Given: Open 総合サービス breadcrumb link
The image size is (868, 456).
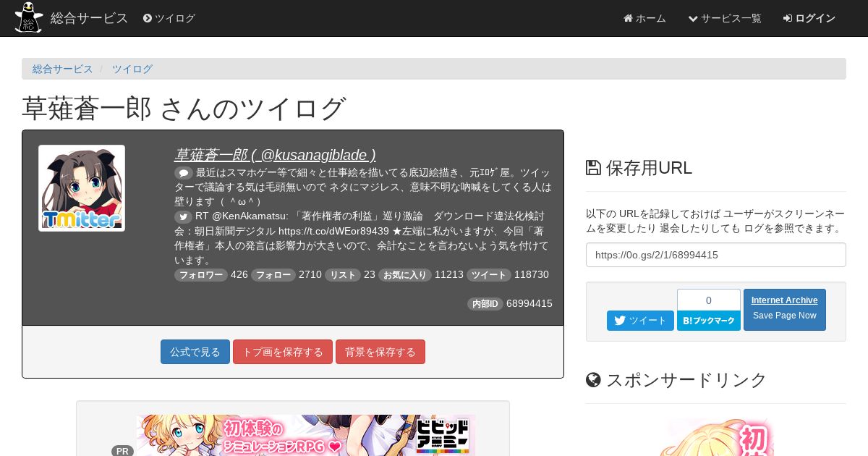Looking at the screenshot, I should [x=63, y=69].
